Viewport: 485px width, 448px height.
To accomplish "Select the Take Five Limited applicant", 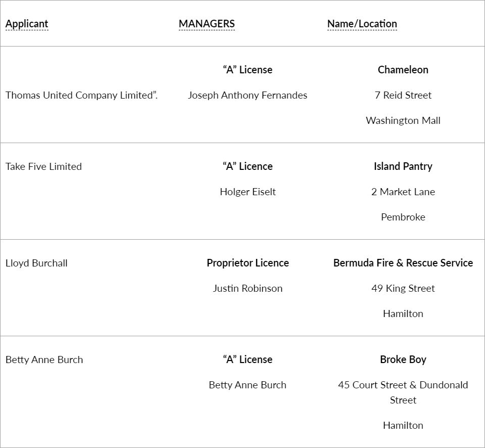I will (43, 166).
